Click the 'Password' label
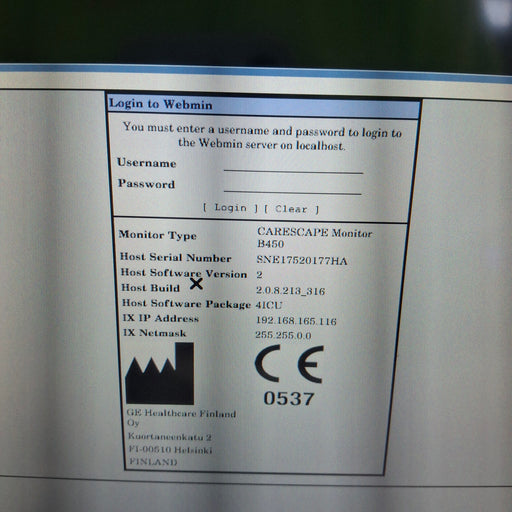512x512 pixels. point(146,184)
